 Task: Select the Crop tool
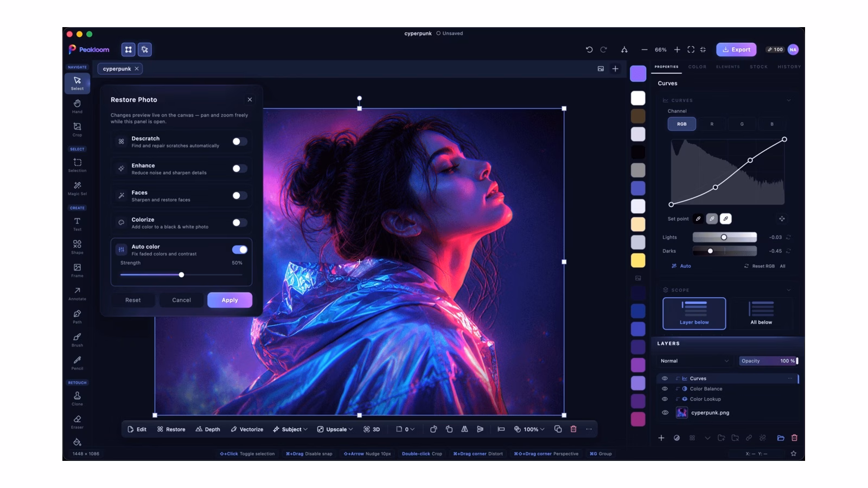coord(77,129)
